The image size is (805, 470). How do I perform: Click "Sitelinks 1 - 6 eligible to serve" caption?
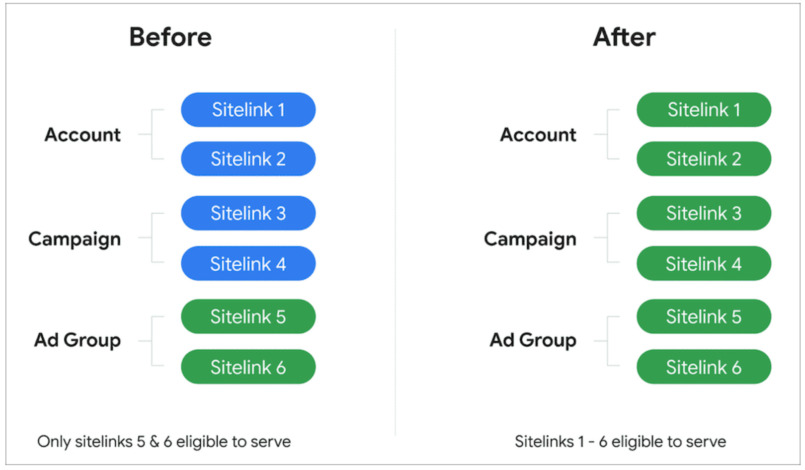pyautogui.click(x=620, y=441)
